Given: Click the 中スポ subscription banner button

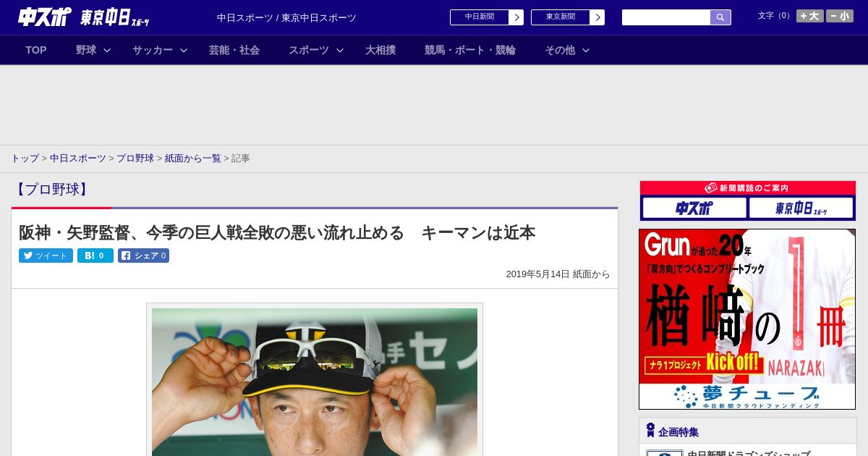Looking at the screenshot, I should pyautogui.click(x=694, y=208).
